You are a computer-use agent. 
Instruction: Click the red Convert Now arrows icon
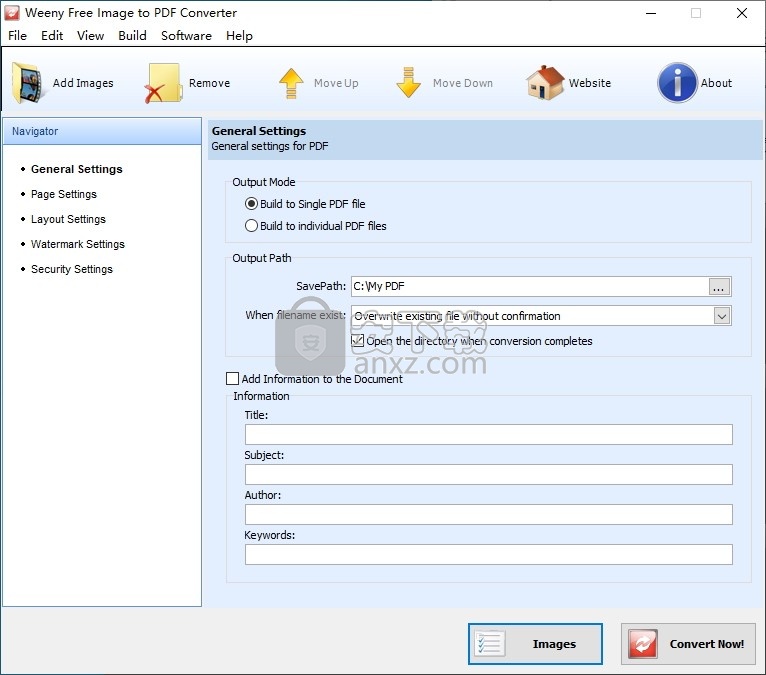pos(643,644)
